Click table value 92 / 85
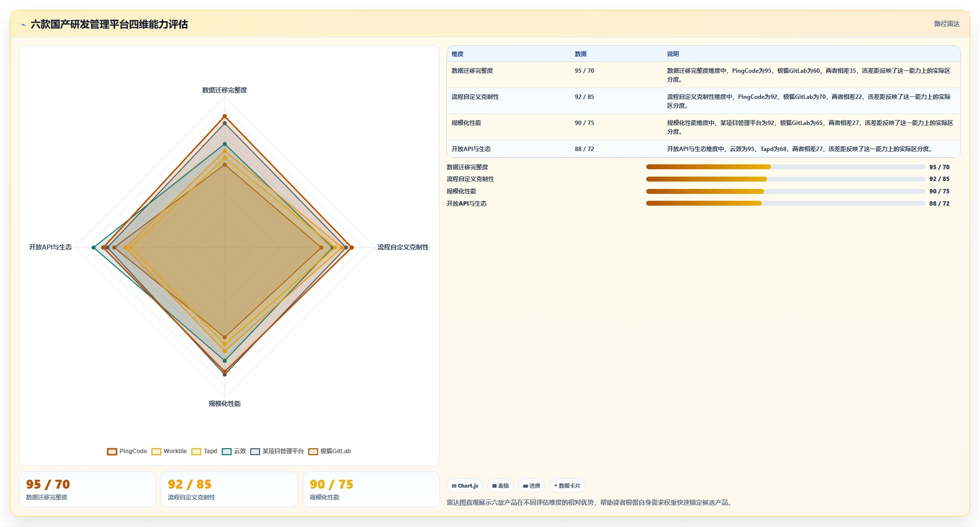 pos(584,97)
